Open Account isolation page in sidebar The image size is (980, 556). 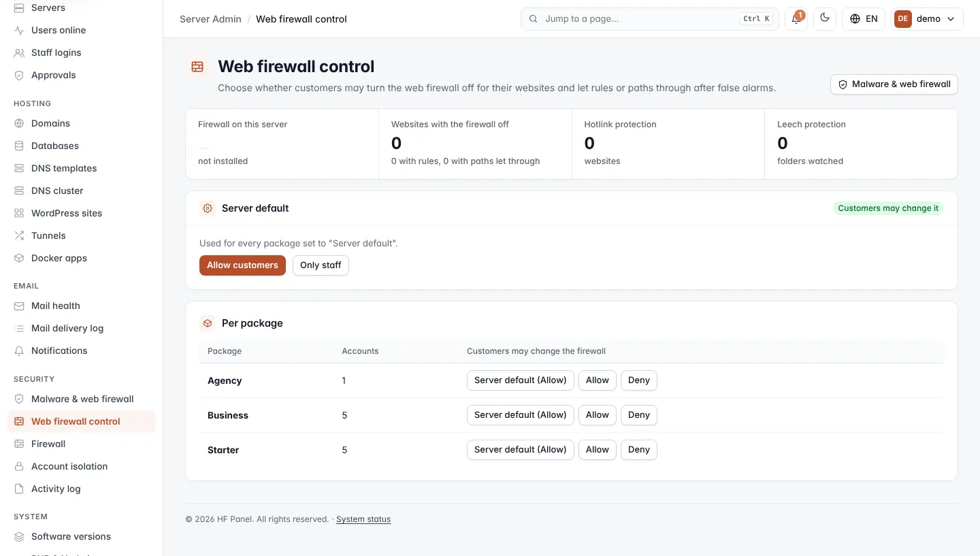[x=81, y=466]
